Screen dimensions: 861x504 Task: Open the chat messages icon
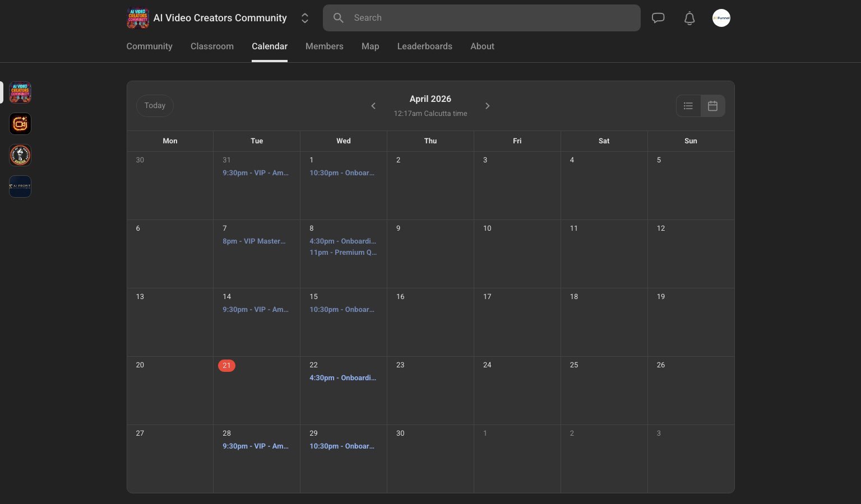(x=658, y=17)
